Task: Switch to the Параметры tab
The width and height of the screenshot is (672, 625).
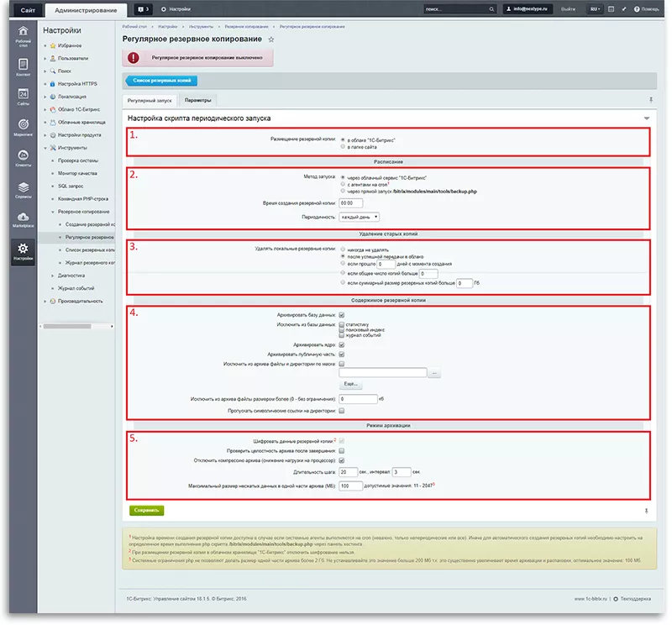Action: coord(198,100)
